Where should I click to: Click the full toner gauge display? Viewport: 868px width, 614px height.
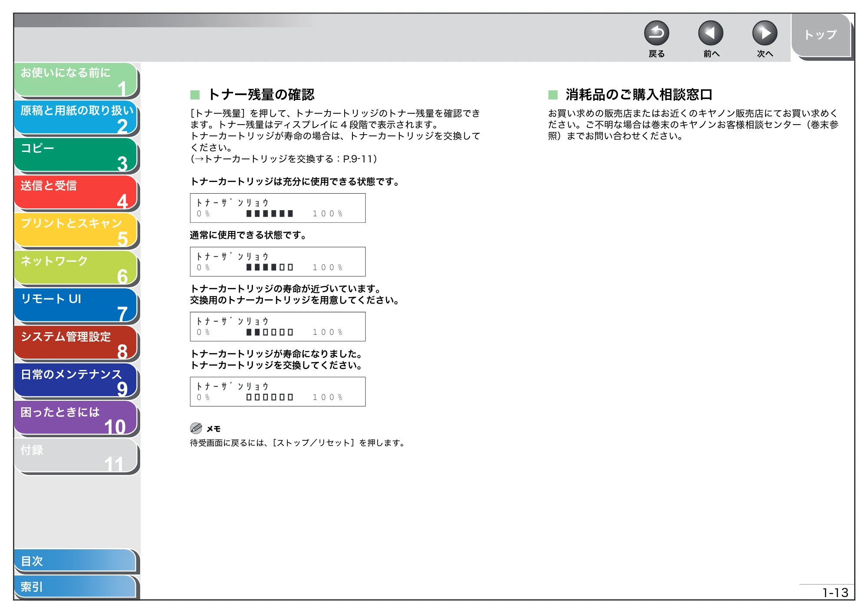click(278, 208)
